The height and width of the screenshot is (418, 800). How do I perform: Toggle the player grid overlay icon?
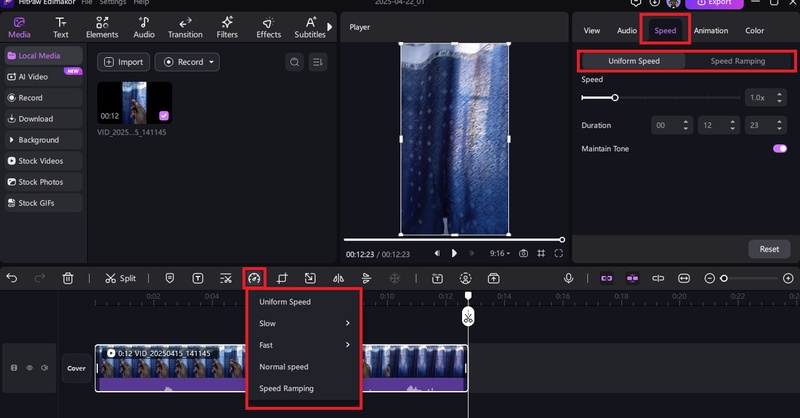pos(541,253)
